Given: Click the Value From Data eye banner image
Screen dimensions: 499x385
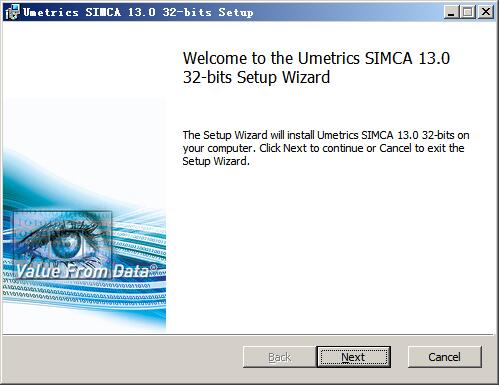Looking at the screenshot, I should click(x=84, y=214).
